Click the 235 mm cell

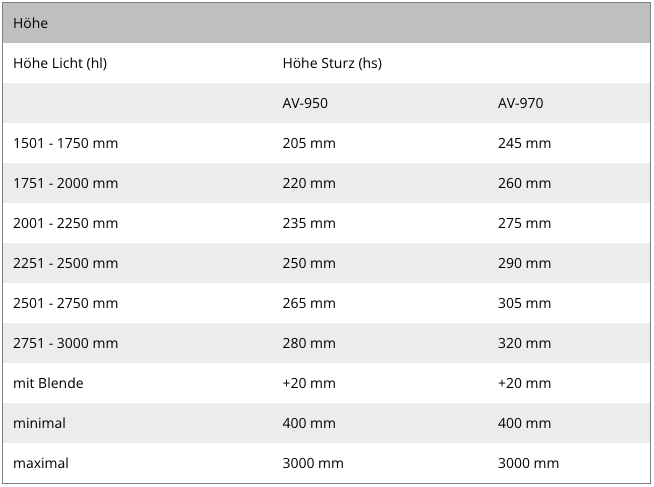click(x=309, y=223)
